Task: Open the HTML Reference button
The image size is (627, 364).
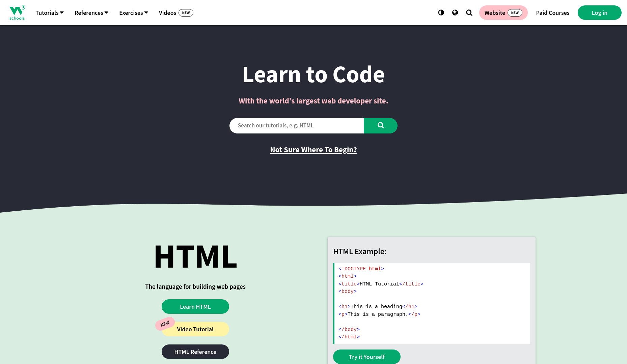Action: (195, 352)
